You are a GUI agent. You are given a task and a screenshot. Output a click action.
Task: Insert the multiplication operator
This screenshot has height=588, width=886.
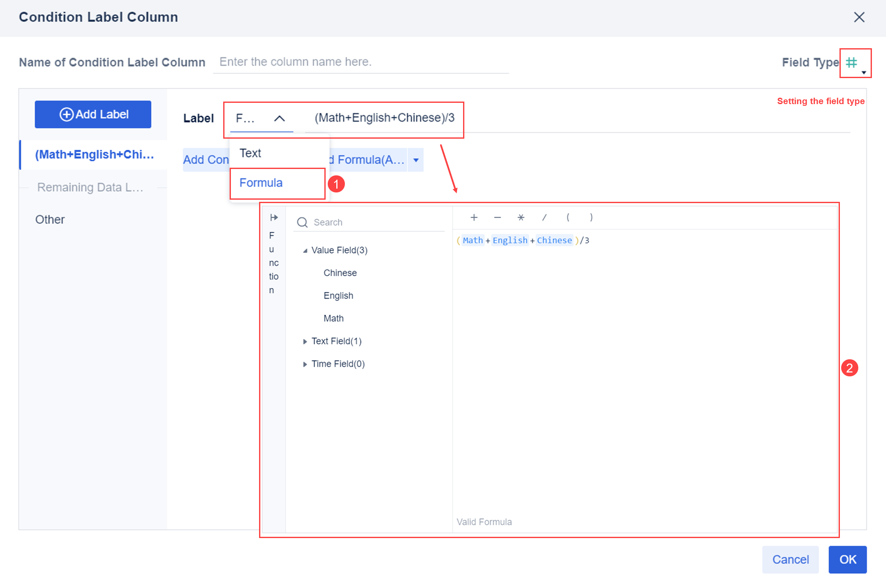click(521, 217)
